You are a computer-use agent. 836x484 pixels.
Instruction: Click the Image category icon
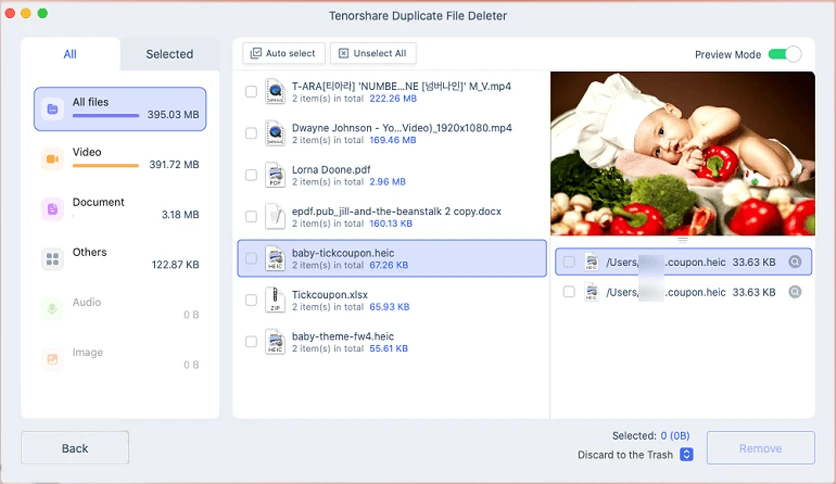pyautogui.click(x=52, y=359)
